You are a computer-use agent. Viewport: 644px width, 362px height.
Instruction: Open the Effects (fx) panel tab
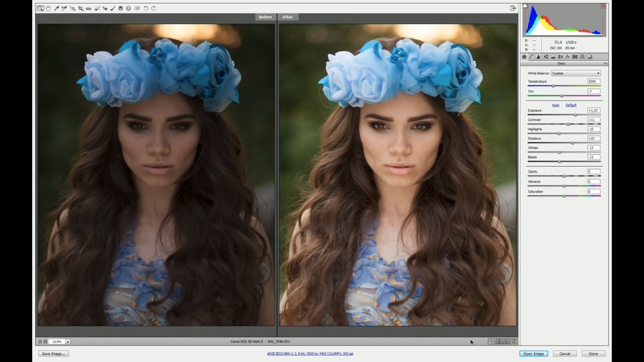(x=568, y=57)
